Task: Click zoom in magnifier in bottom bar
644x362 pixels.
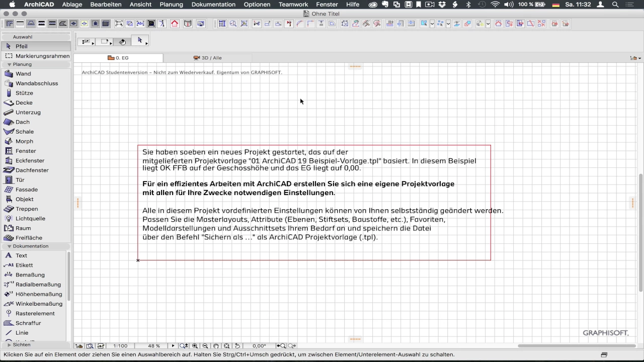Action: [x=195, y=346]
